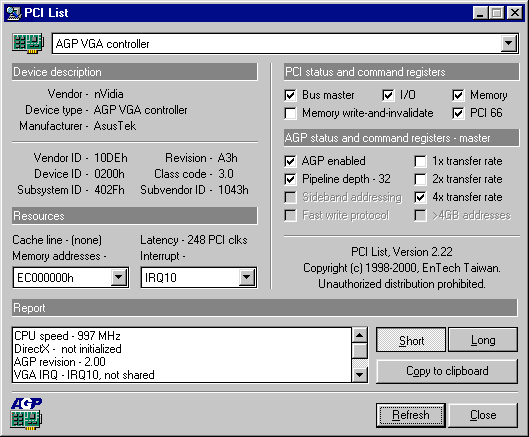Screen dimensions: 529x437
Task: Click the AGP logo icon at bottom left
Action: pyautogui.click(x=26, y=413)
